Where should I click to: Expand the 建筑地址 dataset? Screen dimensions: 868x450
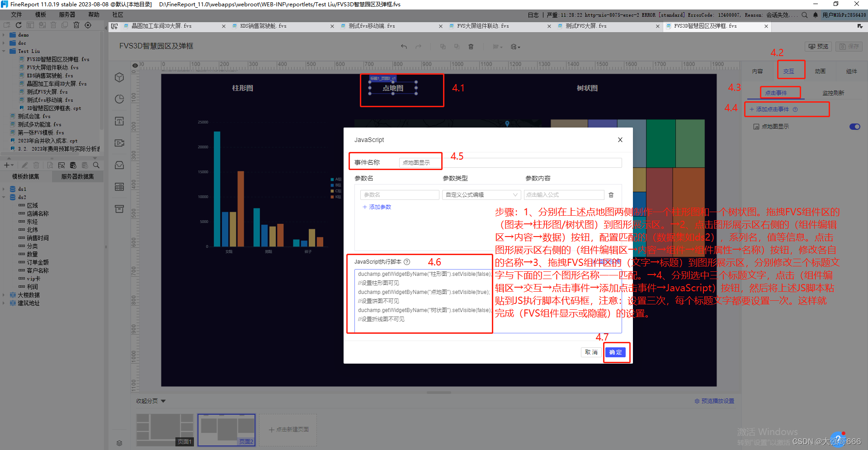pyautogui.click(x=4, y=303)
